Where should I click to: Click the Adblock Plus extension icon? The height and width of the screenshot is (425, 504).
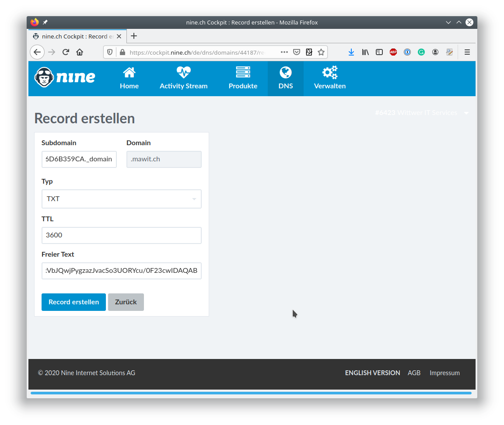tap(393, 52)
